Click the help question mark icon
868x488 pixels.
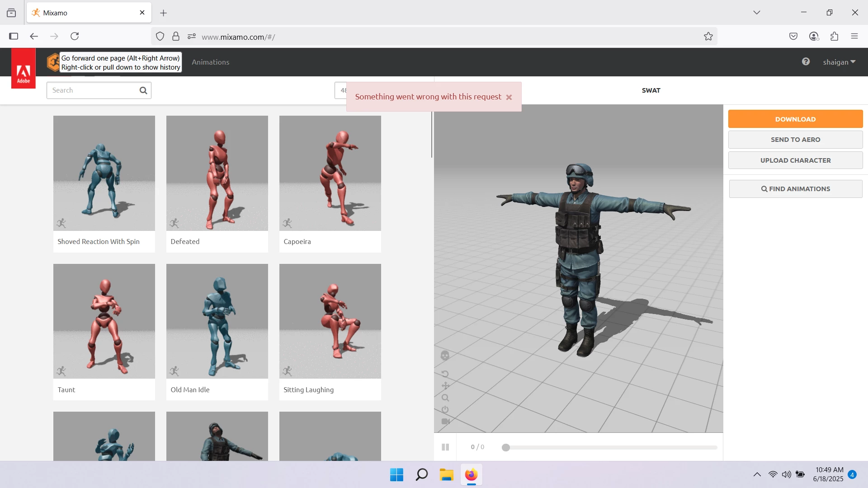tap(806, 61)
